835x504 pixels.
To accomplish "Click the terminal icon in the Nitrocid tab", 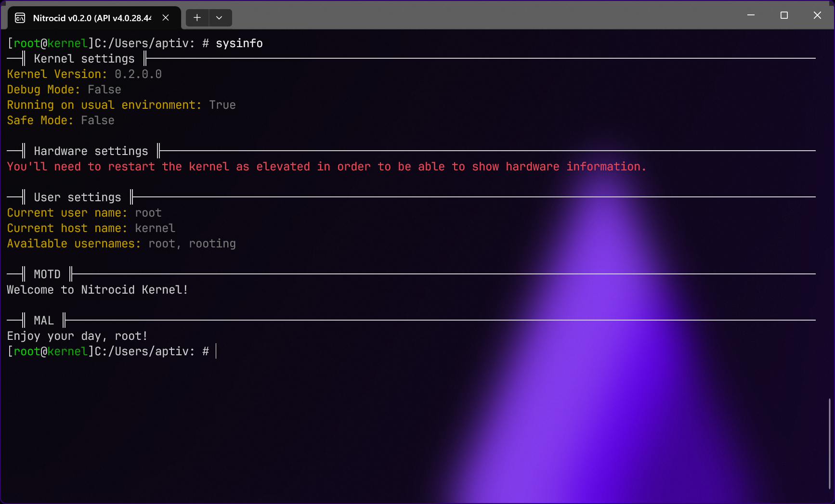I will pos(20,18).
